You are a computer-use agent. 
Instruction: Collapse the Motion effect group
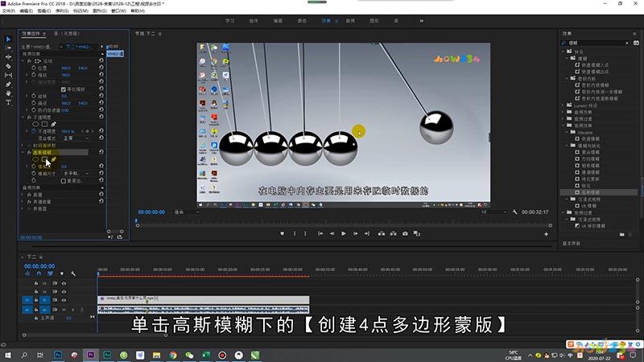[23, 61]
